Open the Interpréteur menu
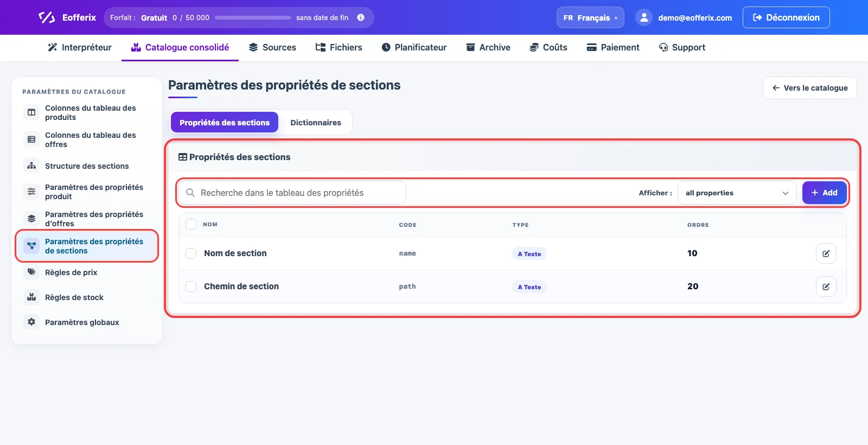This screenshot has height=445, width=868. point(80,47)
